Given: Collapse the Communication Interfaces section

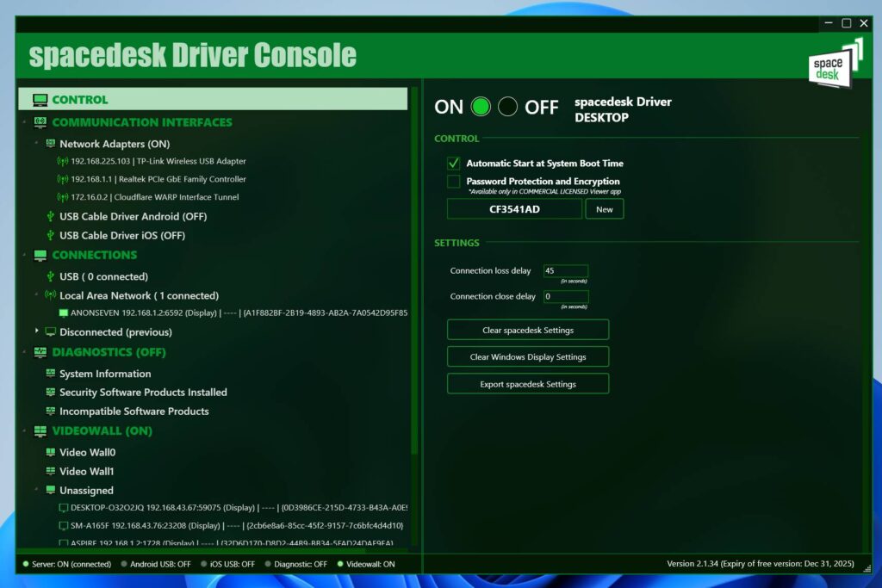Looking at the screenshot, I should click(x=25, y=122).
